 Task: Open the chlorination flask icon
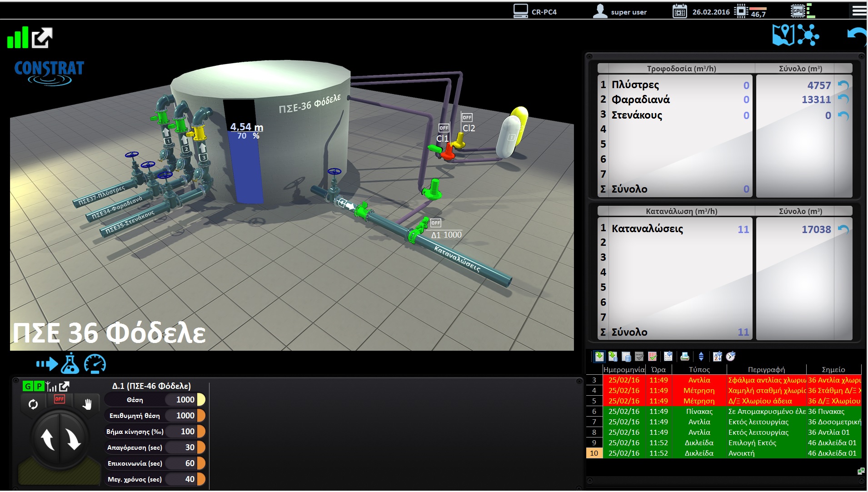tap(70, 363)
